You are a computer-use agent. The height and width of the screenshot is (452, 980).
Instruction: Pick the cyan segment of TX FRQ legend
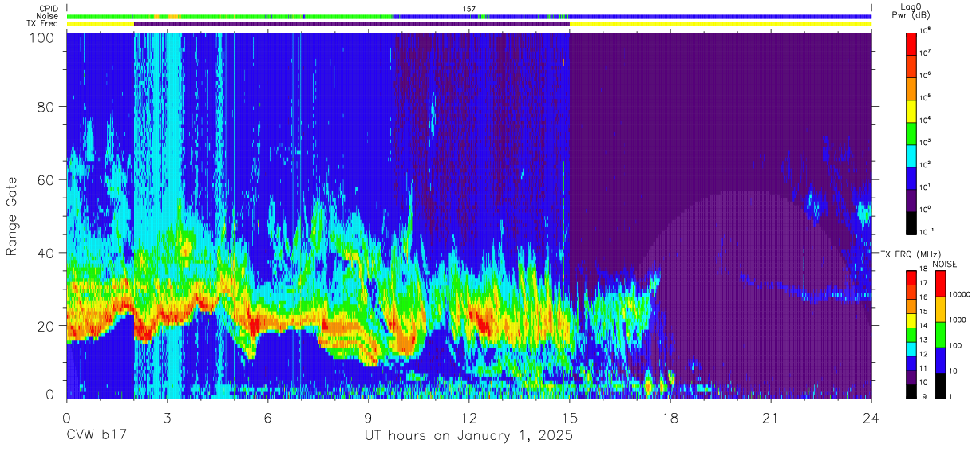point(911,348)
